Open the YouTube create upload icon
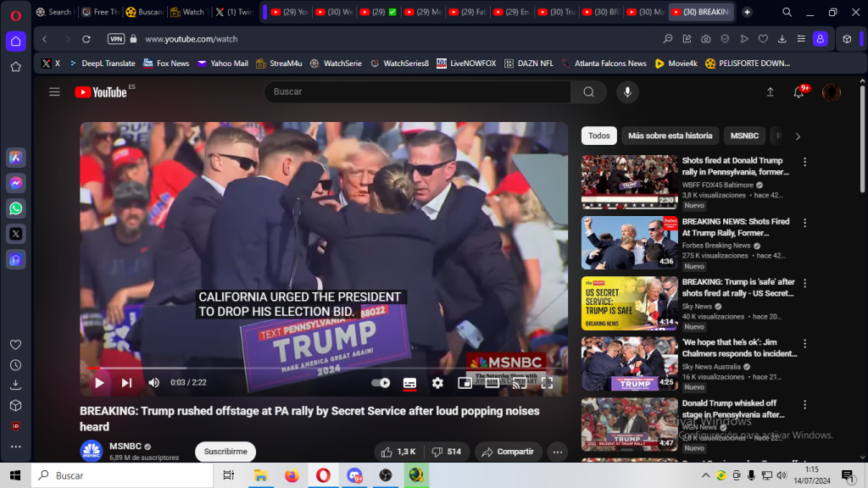 [770, 92]
